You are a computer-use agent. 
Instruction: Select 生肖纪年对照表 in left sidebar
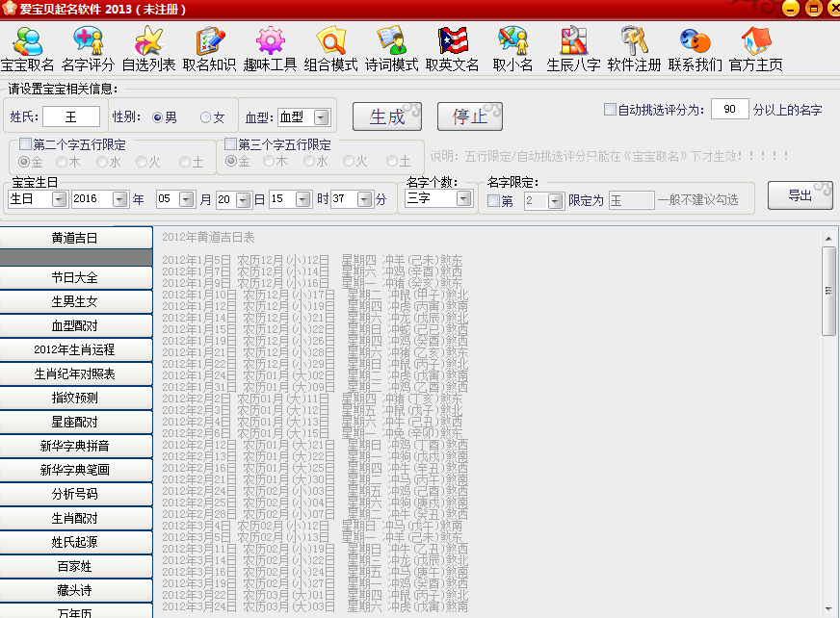[76, 373]
